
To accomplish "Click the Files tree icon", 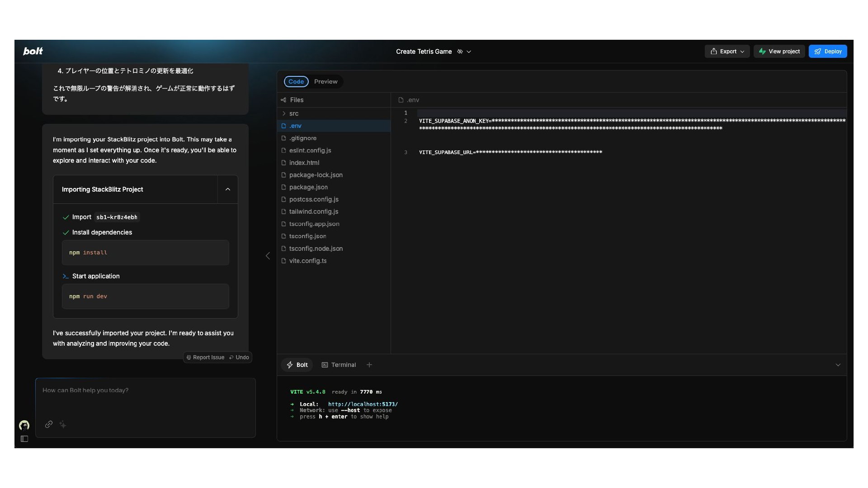I will [283, 100].
